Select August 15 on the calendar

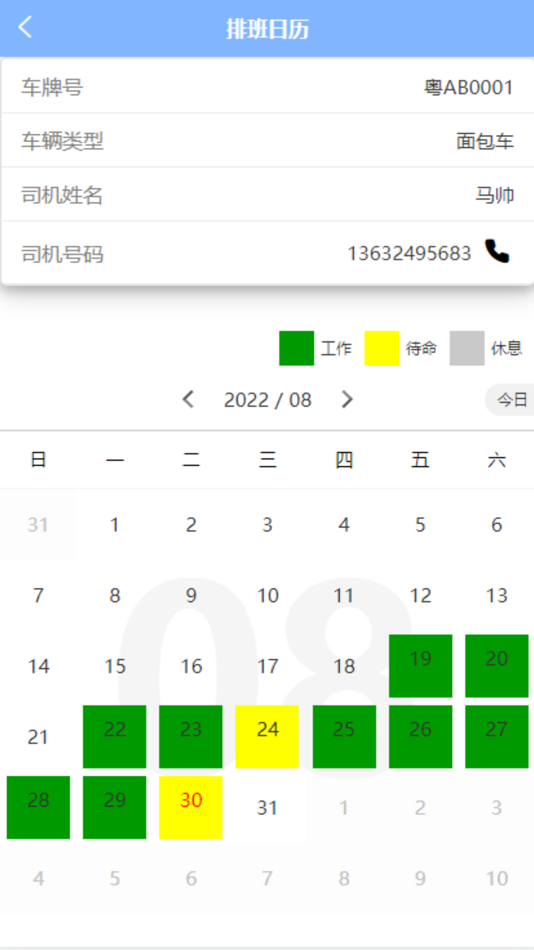(115, 666)
